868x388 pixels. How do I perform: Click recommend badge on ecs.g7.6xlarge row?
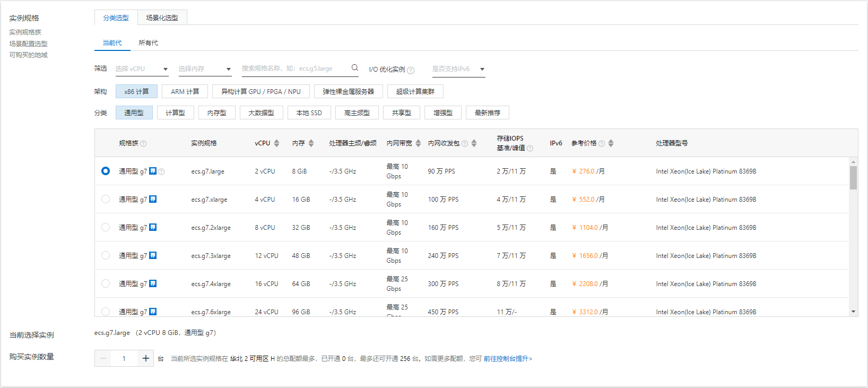coord(153,312)
